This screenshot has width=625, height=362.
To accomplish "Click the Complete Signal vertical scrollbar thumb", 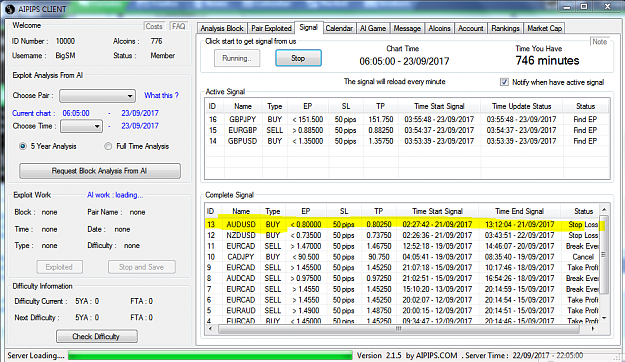I will (604, 254).
